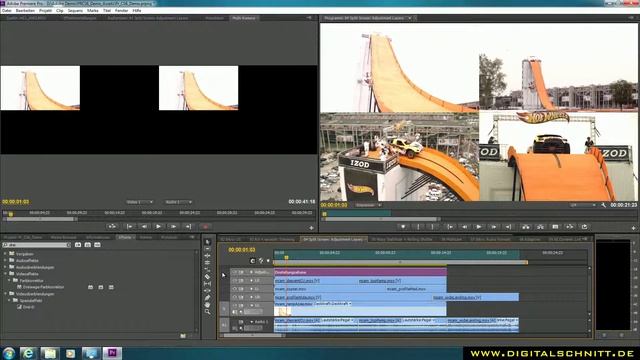Go to Out point in Program monitor

pos(508,227)
